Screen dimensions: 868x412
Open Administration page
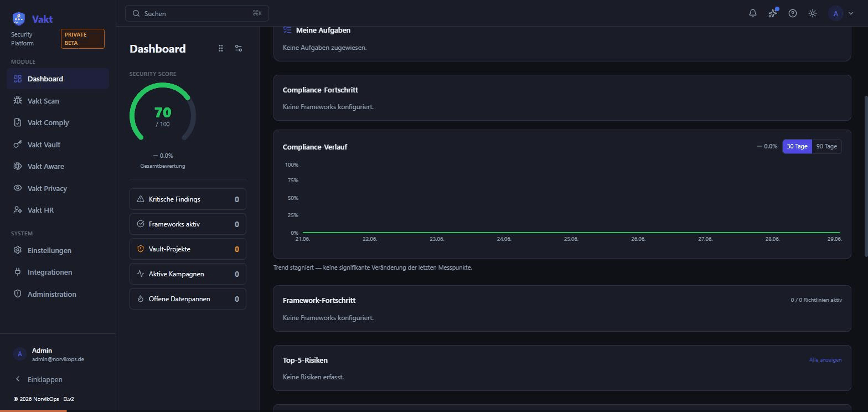pyautogui.click(x=58, y=294)
